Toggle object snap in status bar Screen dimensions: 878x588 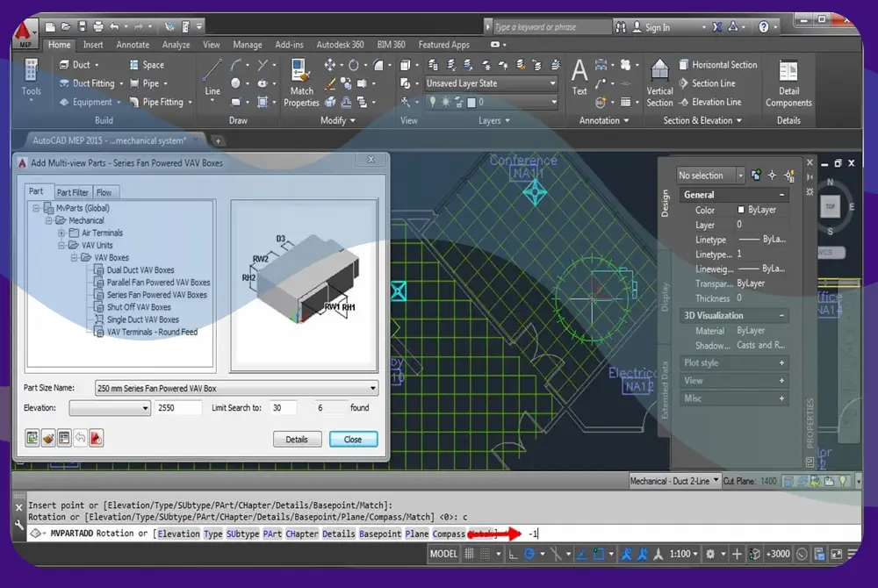[599, 554]
